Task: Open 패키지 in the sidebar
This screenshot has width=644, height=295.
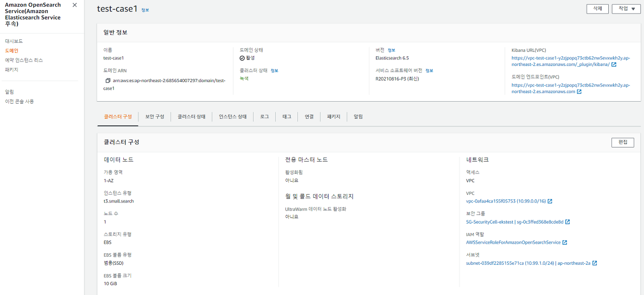Action: click(12, 70)
